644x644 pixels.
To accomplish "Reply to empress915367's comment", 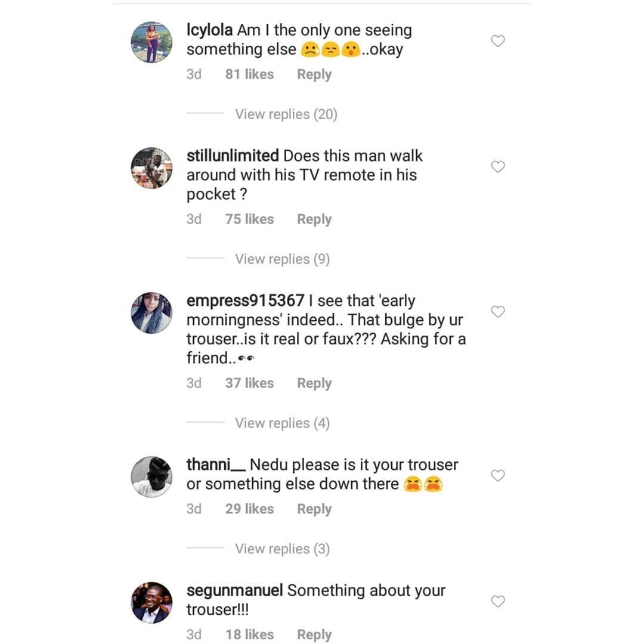I will click(x=314, y=383).
